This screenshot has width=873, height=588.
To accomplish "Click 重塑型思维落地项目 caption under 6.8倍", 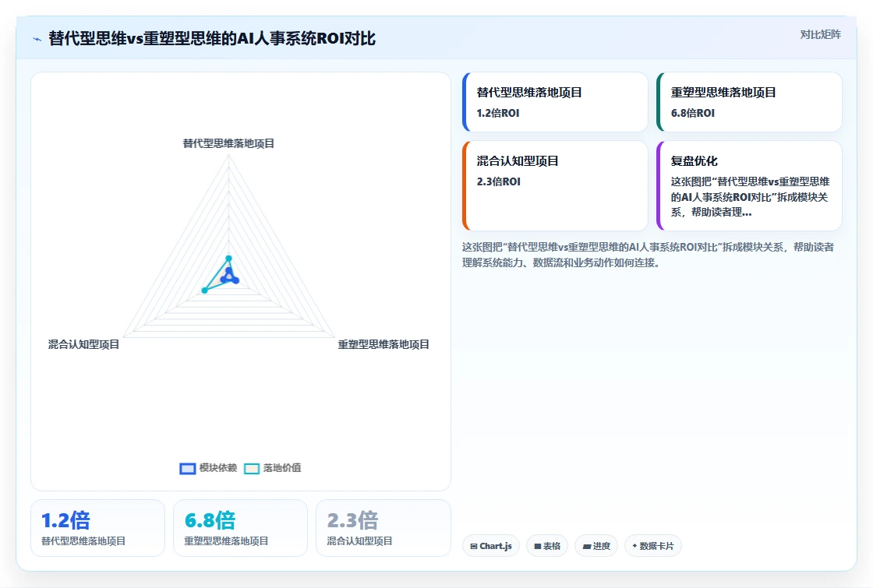I will click(x=227, y=540).
